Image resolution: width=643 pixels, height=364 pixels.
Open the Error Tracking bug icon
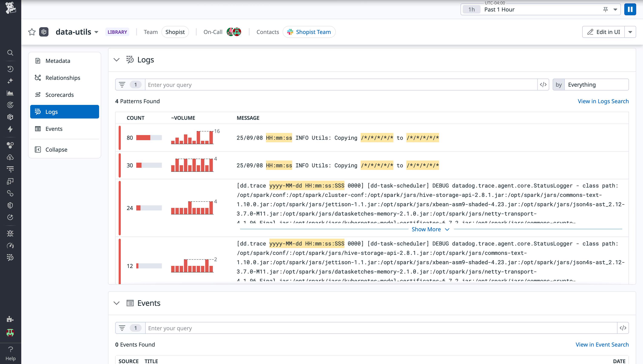pyautogui.click(x=10, y=233)
